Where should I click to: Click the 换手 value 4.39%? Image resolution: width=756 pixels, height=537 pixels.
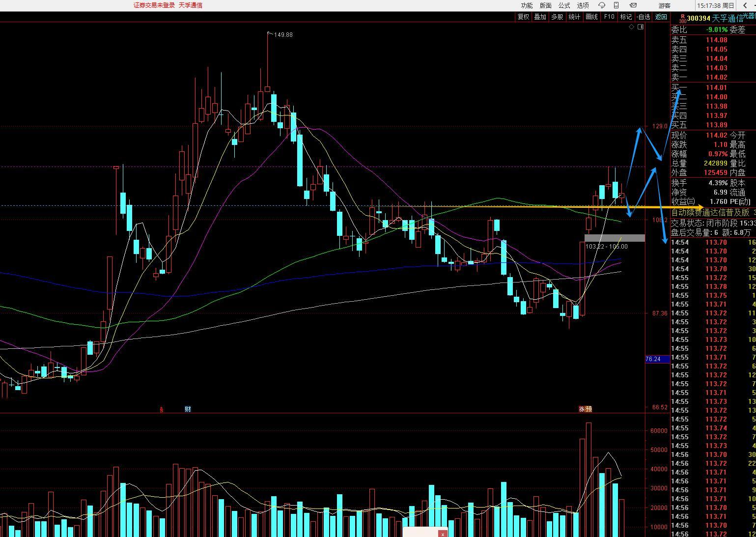pos(718,183)
